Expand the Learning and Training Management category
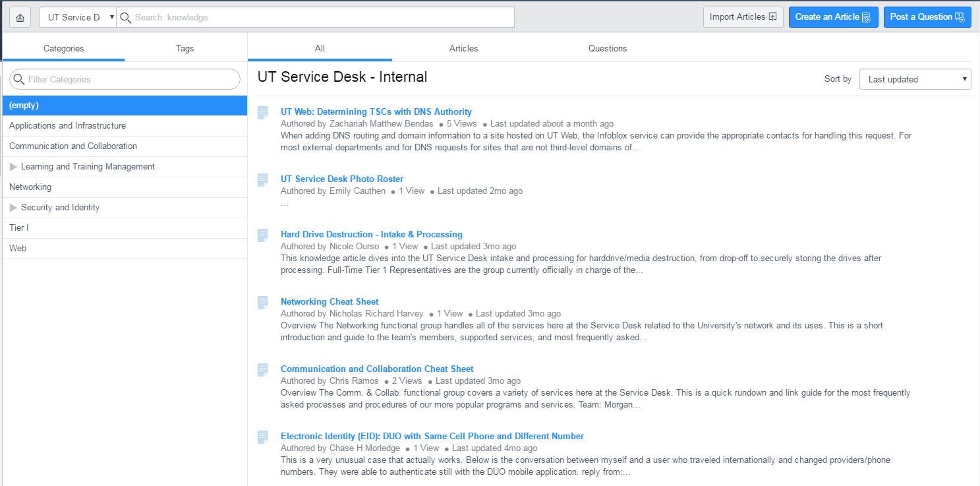Image resolution: width=980 pixels, height=486 pixels. pyautogui.click(x=13, y=167)
